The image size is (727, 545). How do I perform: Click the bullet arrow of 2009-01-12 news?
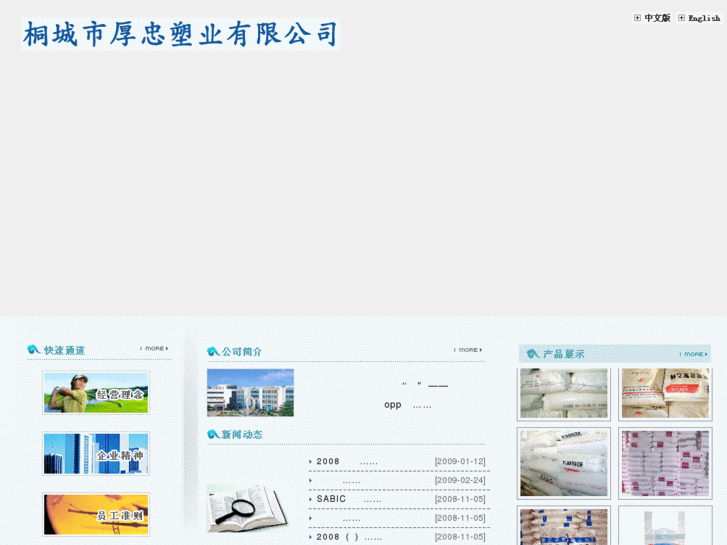(x=311, y=462)
